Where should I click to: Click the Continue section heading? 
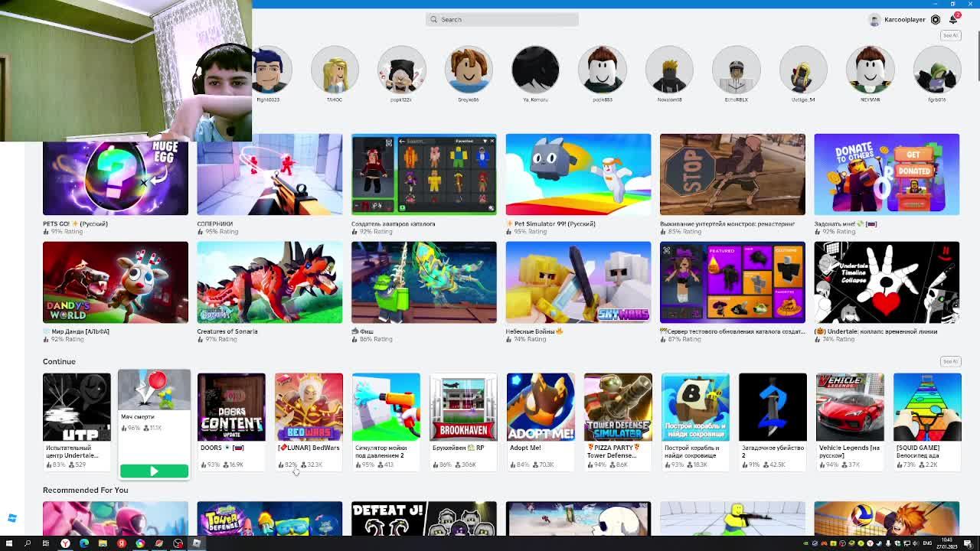(x=59, y=361)
